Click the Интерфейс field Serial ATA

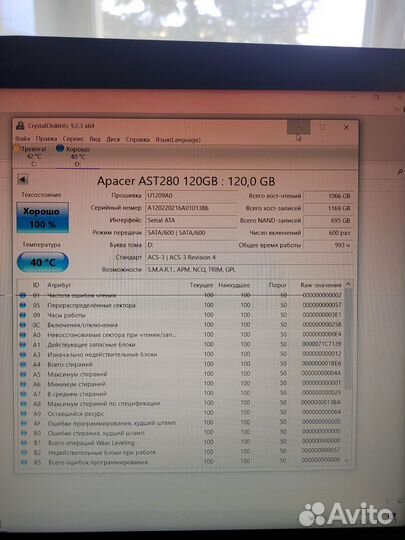pos(191,220)
